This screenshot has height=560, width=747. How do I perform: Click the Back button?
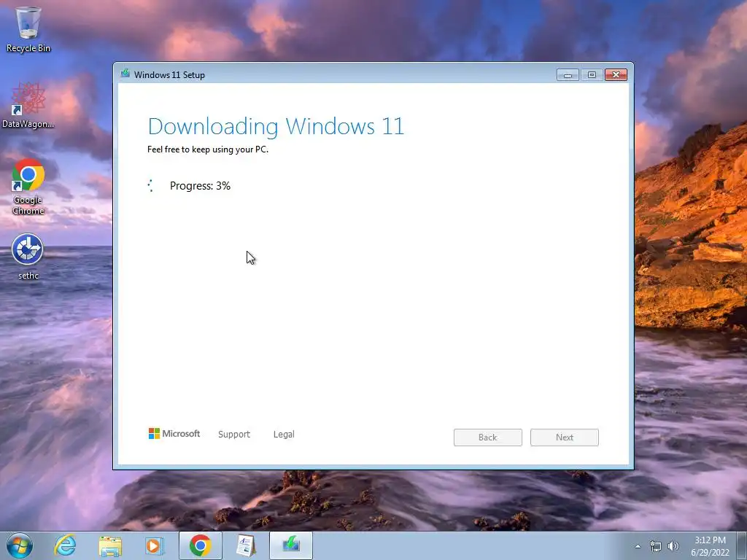pos(488,437)
